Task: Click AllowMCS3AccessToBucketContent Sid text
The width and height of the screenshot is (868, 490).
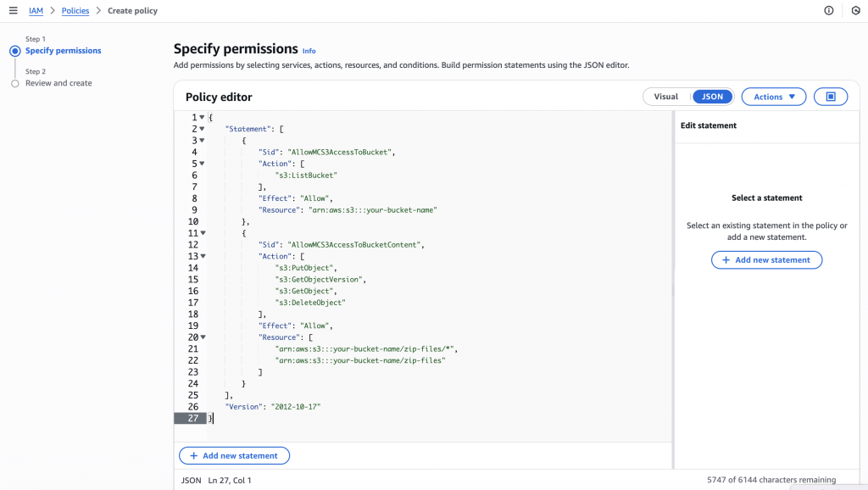Action: (x=353, y=245)
